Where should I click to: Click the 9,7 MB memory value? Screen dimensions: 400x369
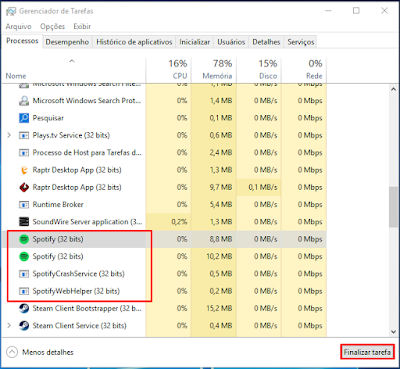[221, 187]
